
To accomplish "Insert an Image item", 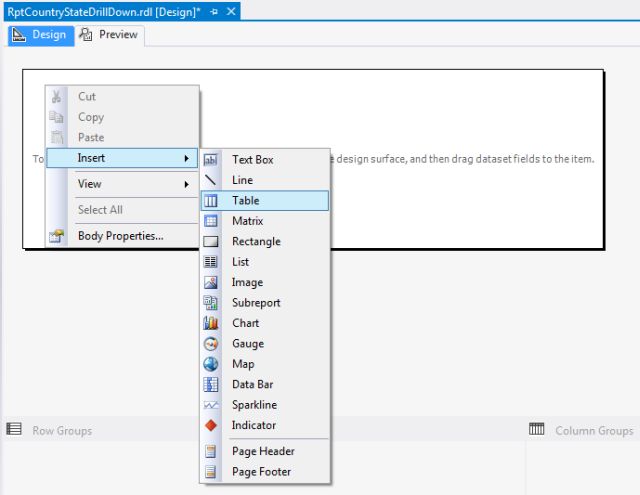I will pyautogui.click(x=265, y=282).
